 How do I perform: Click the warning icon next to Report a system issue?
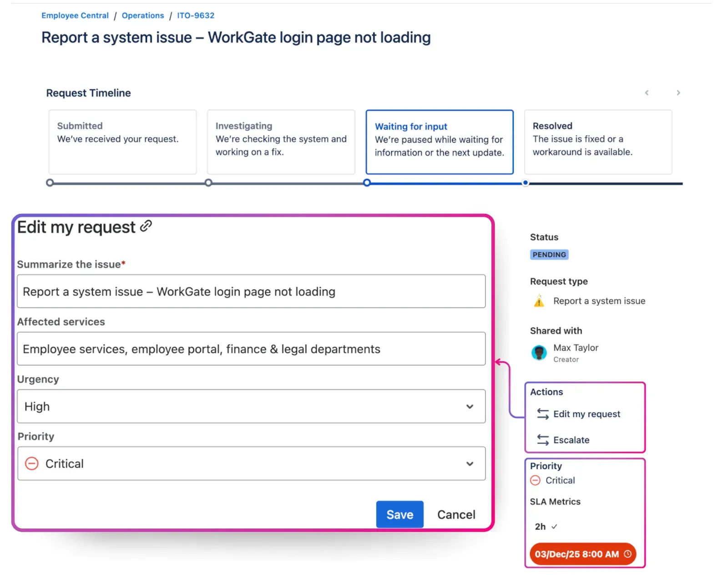tap(539, 301)
